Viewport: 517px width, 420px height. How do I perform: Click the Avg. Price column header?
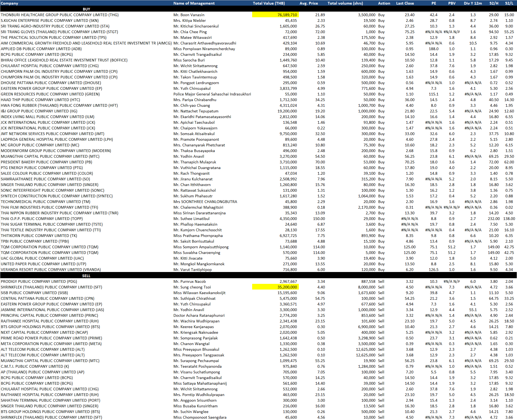[x=309, y=3]
